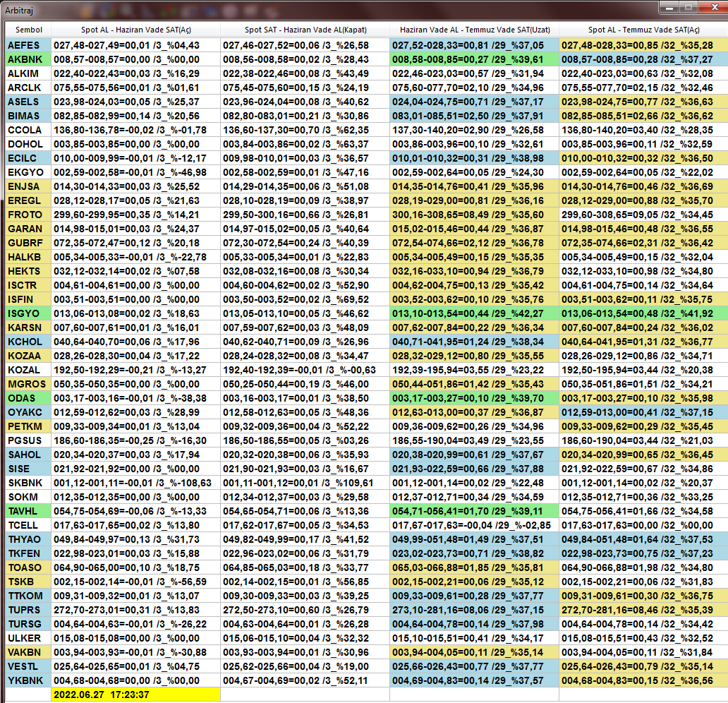Select the ECILC symbol cell
728x703 pixels.
[x=28, y=158]
